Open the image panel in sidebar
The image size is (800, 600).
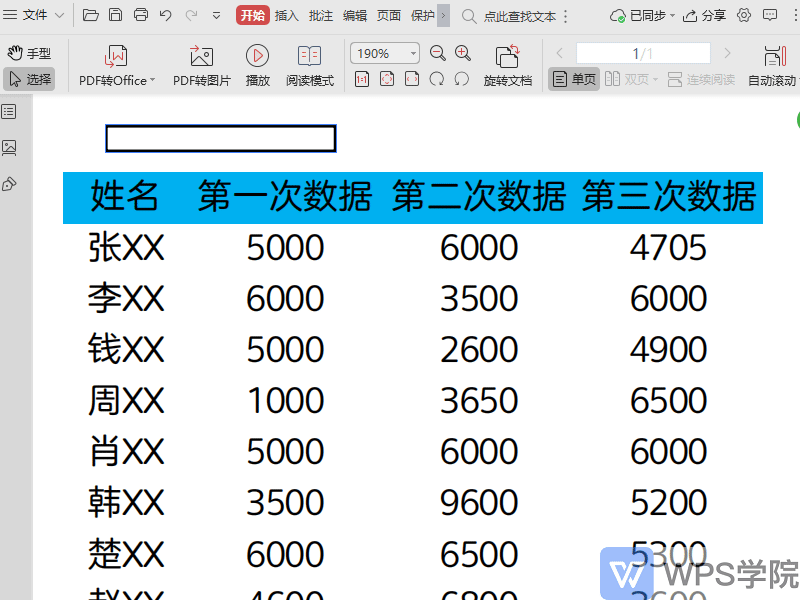tap(12, 145)
